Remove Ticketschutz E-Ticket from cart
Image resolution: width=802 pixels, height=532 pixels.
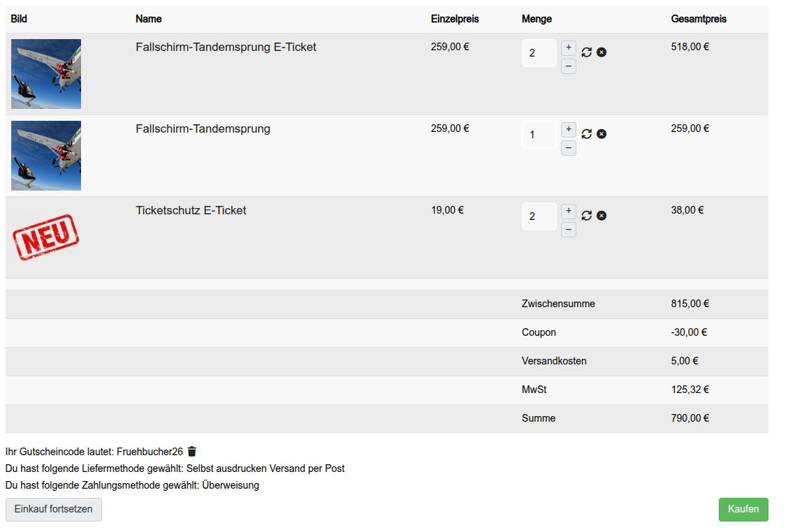(601, 216)
